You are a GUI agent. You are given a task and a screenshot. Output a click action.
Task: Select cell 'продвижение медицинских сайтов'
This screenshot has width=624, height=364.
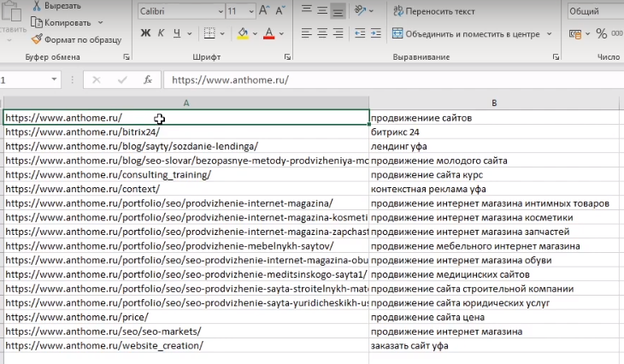pyautogui.click(x=494, y=274)
